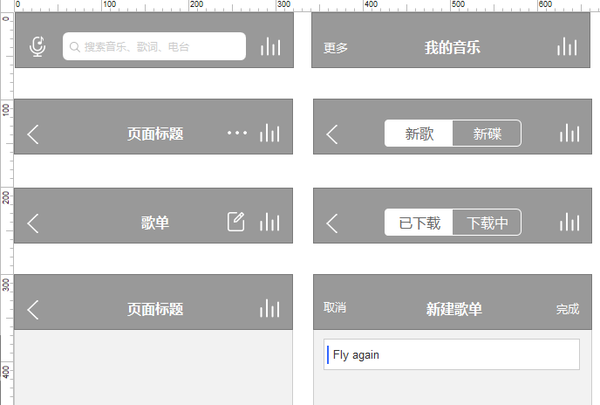Select the 新歌 segment tab
This screenshot has width=600, height=405.
(x=419, y=134)
